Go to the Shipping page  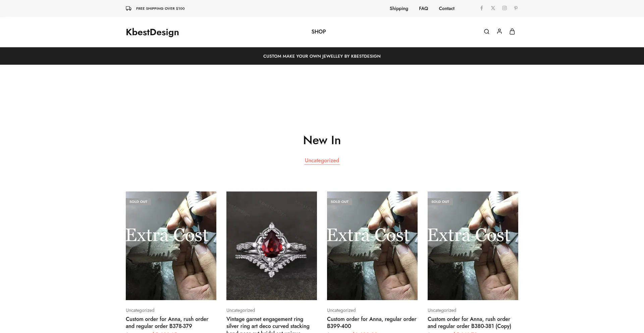click(x=399, y=8)
